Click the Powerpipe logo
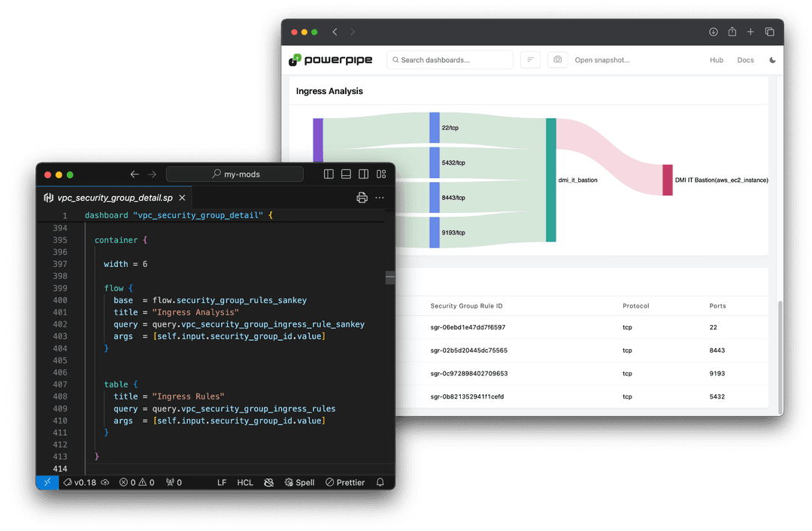The width and height of the screenshot is (812, 531). click(331, 59)
